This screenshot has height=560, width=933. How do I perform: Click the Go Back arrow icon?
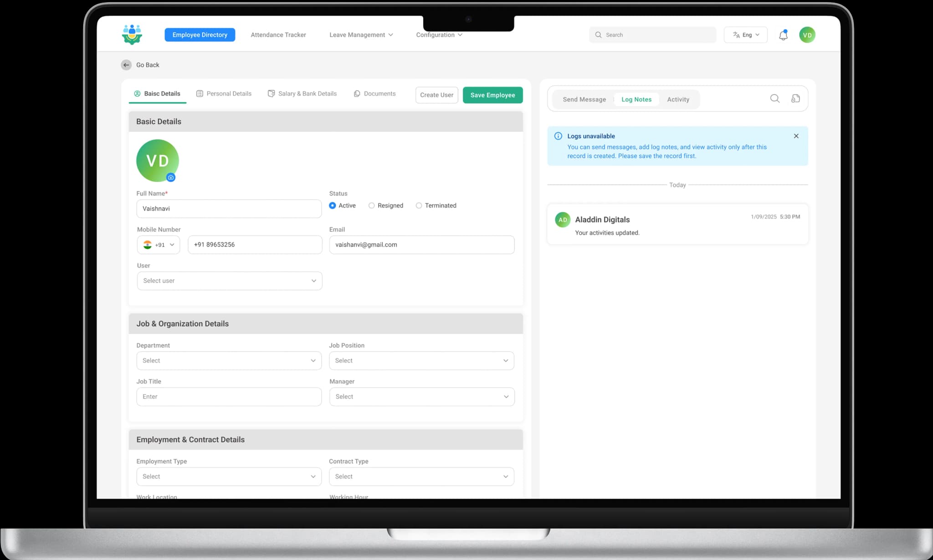point(126,65)
